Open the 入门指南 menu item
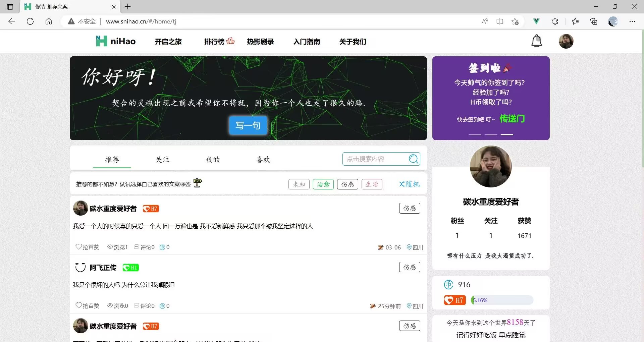This screenshot has height=342, width=644. [x=307, y=42]
